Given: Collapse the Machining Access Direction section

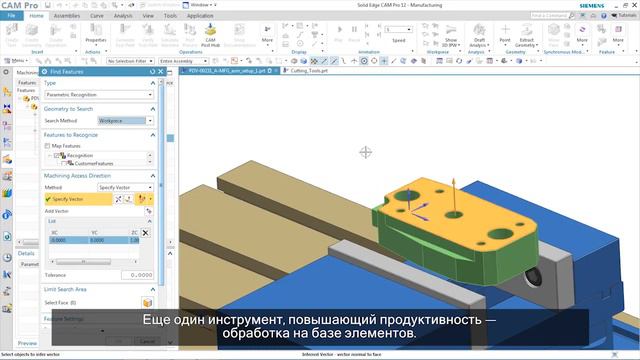Looking at the screenshot, I should pos(153,176).
